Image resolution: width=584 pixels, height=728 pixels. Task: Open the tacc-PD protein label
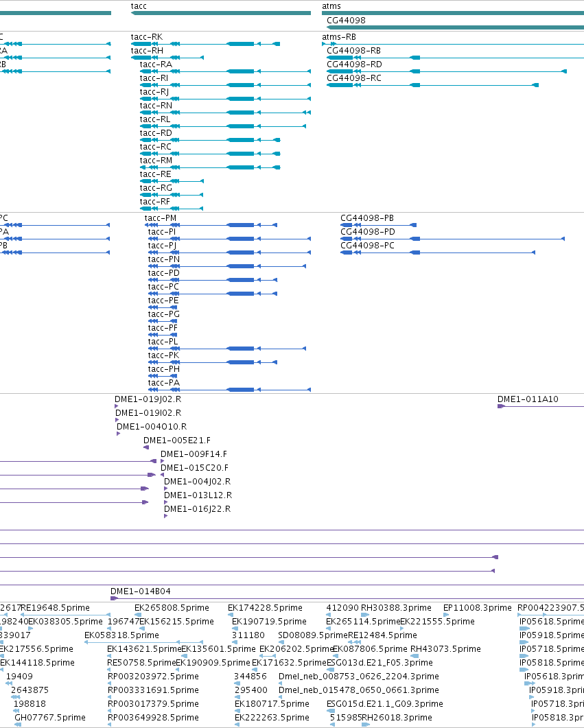coord(164,272)
